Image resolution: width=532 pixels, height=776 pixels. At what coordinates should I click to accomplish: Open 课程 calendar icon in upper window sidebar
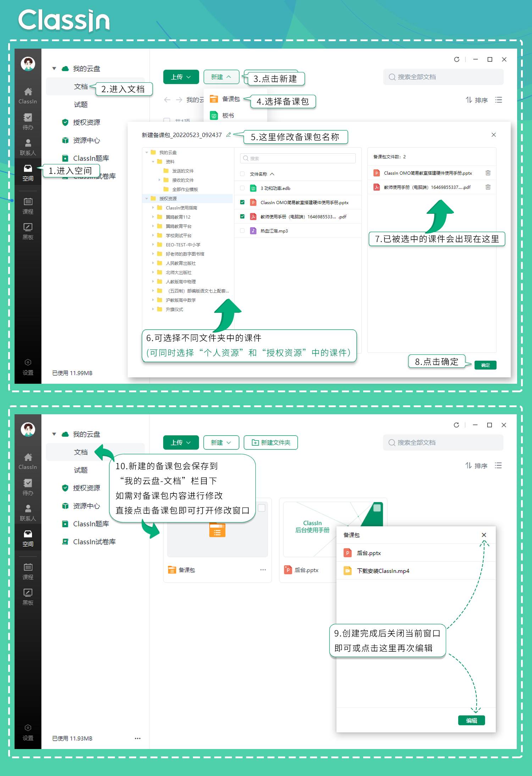(x=28, y=206)
